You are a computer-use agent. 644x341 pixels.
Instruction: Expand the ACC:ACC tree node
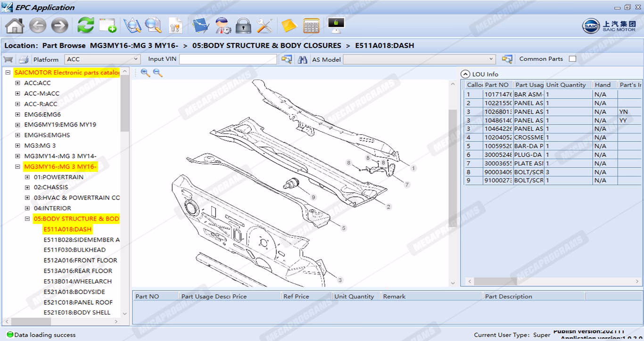[x=17, y=83]
